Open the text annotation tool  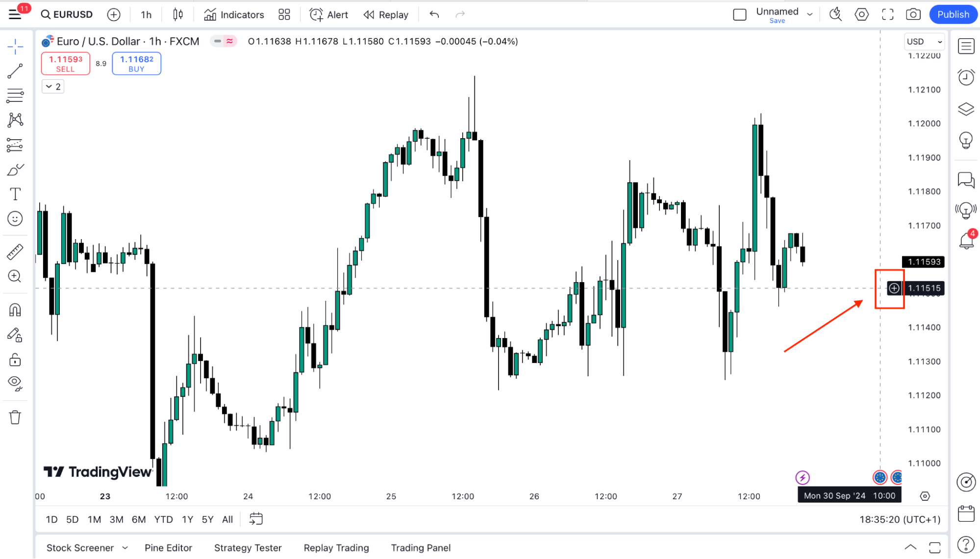(15, 194)
